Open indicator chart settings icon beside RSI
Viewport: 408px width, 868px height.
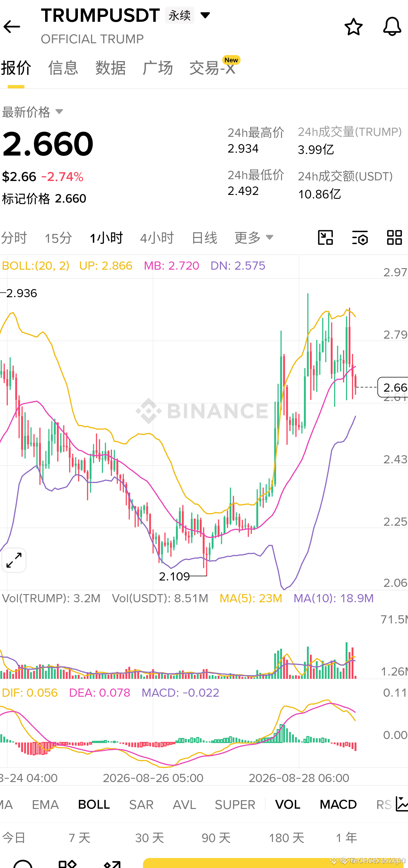pyautogui.click(x=402, y=804)
